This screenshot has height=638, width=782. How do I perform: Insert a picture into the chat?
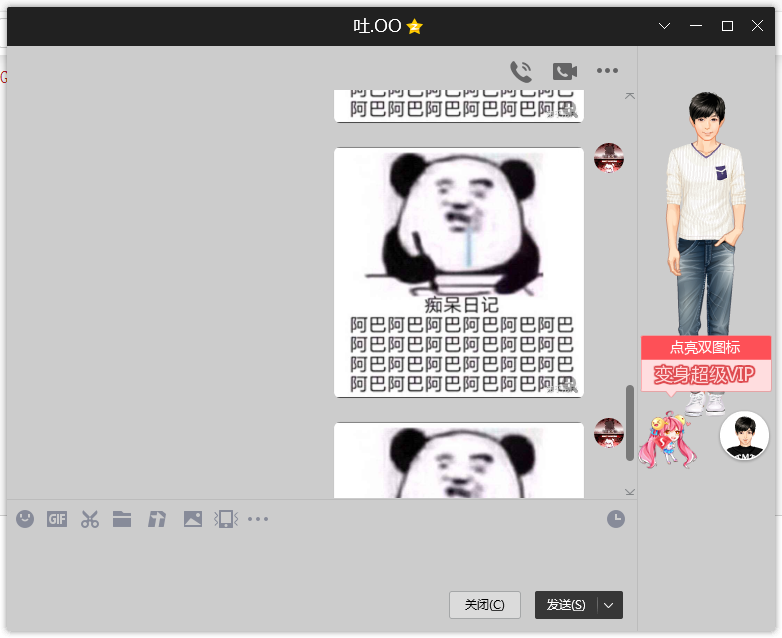(x=193, y=519)
